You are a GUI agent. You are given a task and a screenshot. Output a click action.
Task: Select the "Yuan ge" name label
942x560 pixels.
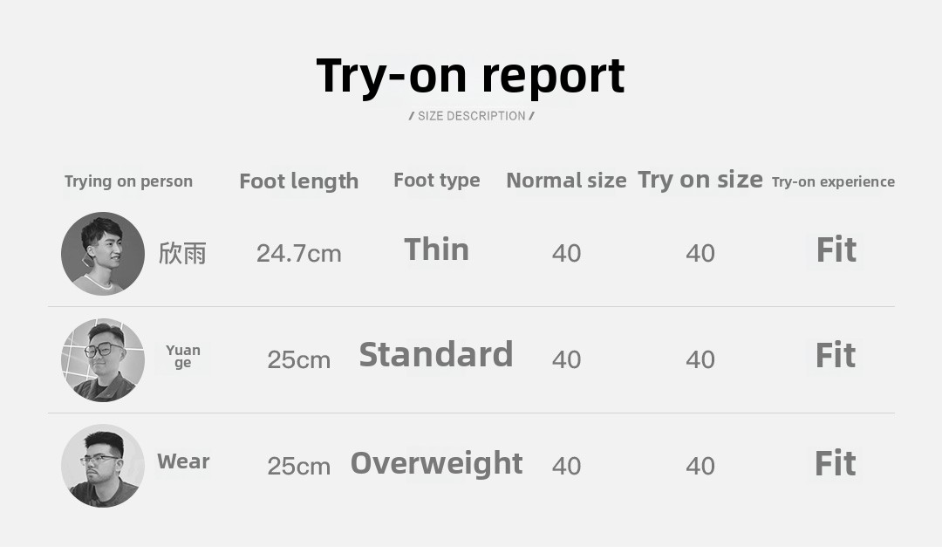point(183,356)
